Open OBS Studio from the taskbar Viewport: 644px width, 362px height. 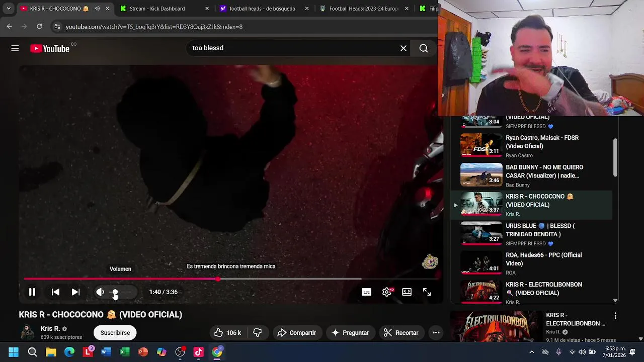pos(180,352)
